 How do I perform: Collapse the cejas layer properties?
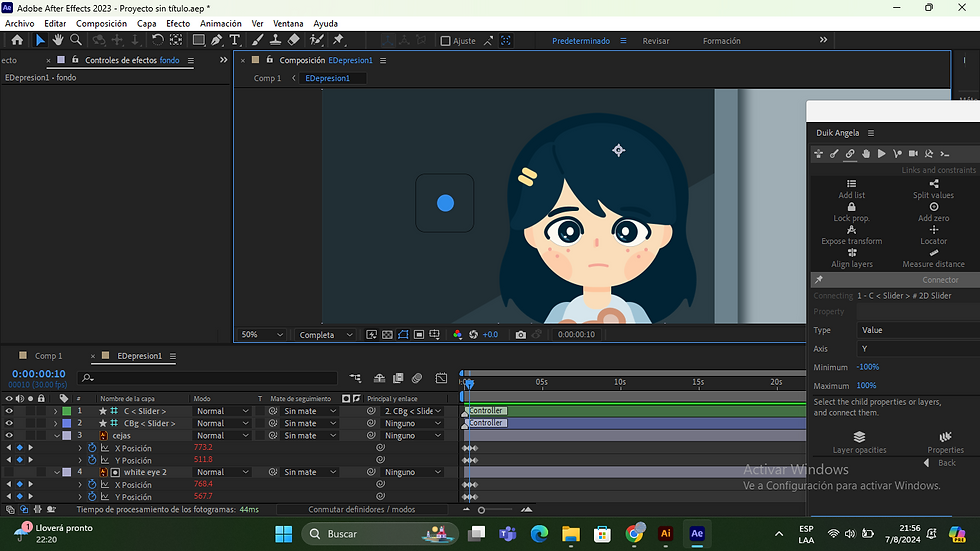[x=57, y=435]
